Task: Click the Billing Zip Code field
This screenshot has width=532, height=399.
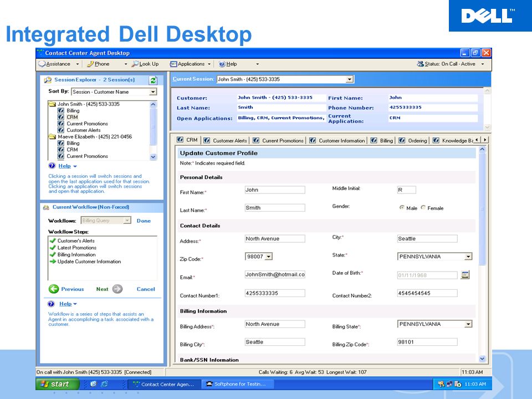Action: 427,342
